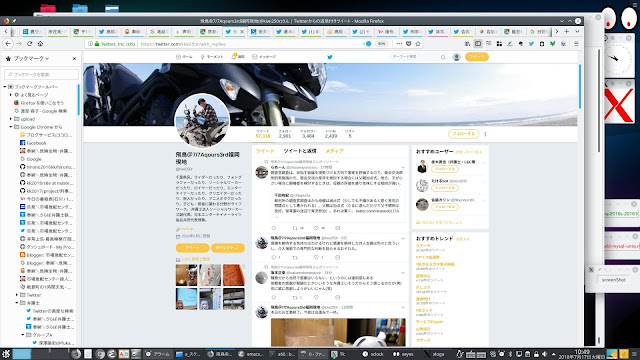Open the emacs taskbar entry
Viewport: 640px width, 360px height.
click(x=251, y=354)
